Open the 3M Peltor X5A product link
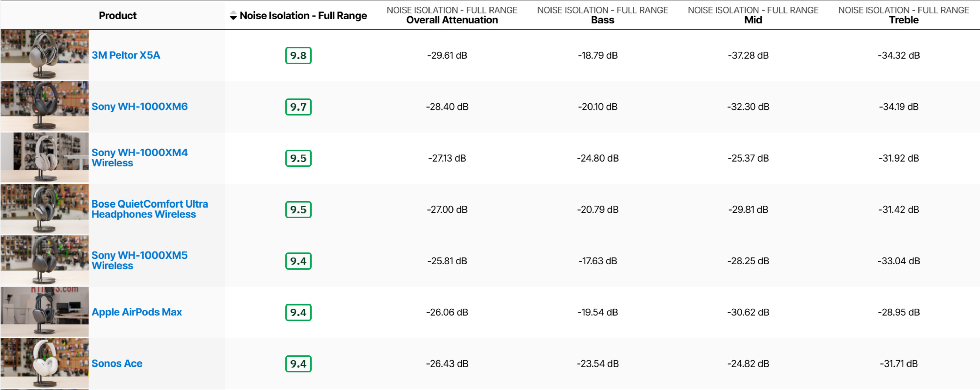This screenshot has width=980, height=390. click(126, 55)
